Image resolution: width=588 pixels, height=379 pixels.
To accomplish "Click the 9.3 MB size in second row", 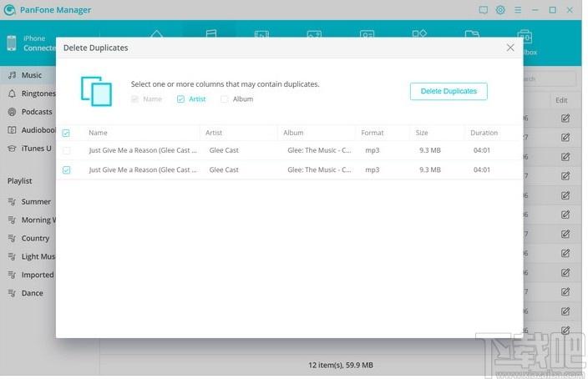I will tap(430, 169).
